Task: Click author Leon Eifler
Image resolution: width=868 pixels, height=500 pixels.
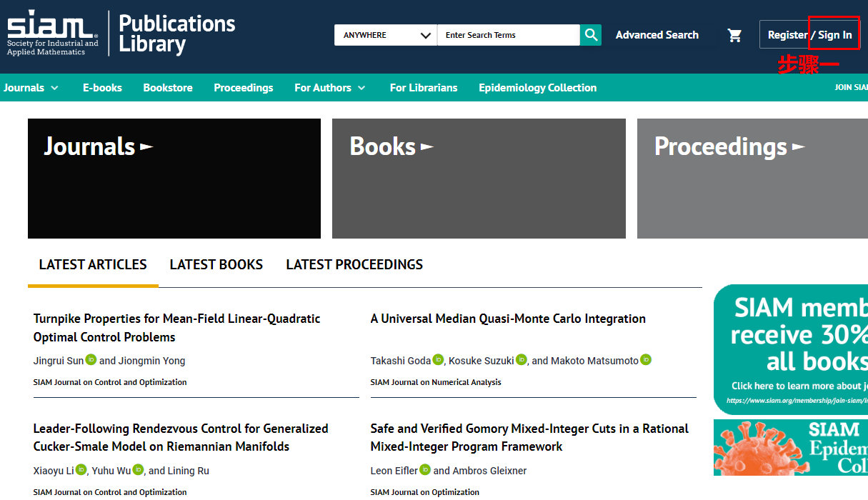Action: pyautogui.click(x=394, y=471)
